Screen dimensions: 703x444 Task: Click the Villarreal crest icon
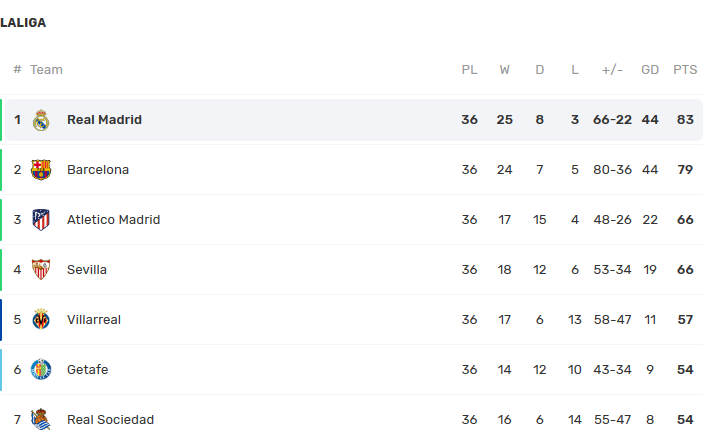pos(41,320)
